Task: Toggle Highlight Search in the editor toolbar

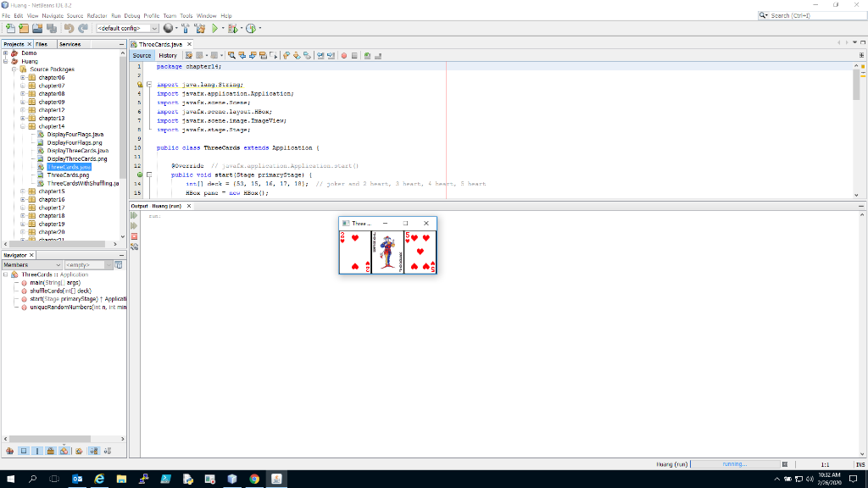Action: coord(263,55)
